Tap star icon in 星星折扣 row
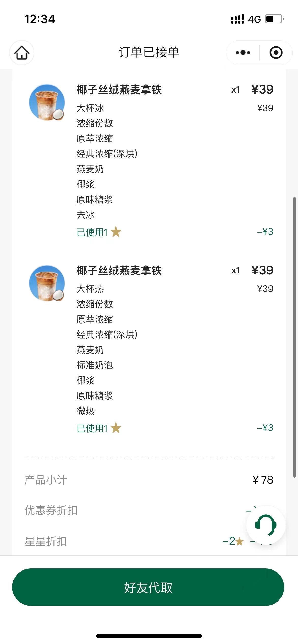Viewport: 298px width, 644px height. [239, 541]
